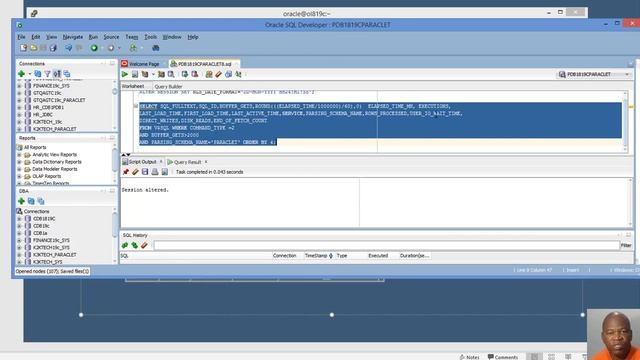640x360 pixels.
Task: Click green plus icon in DBA panel
Action: click(21, 201)
